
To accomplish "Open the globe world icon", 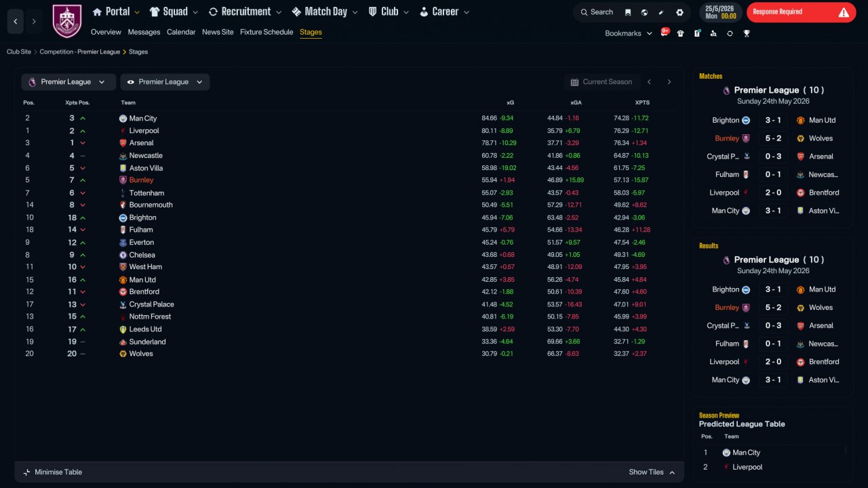I will [x=644, y=12].
